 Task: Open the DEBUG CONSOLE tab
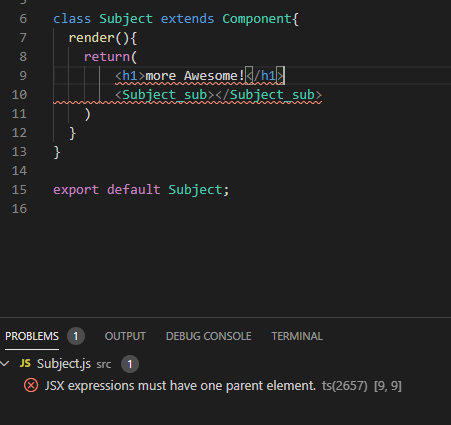(209, 336)
